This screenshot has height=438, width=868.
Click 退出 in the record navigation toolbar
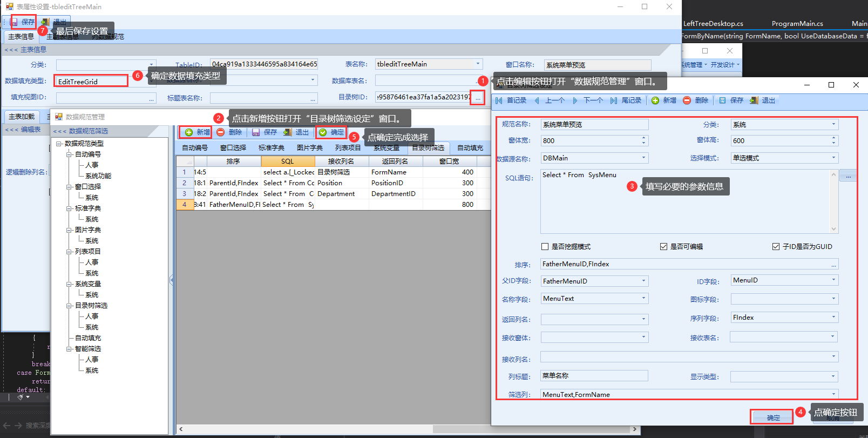click(x=763, y=100)
